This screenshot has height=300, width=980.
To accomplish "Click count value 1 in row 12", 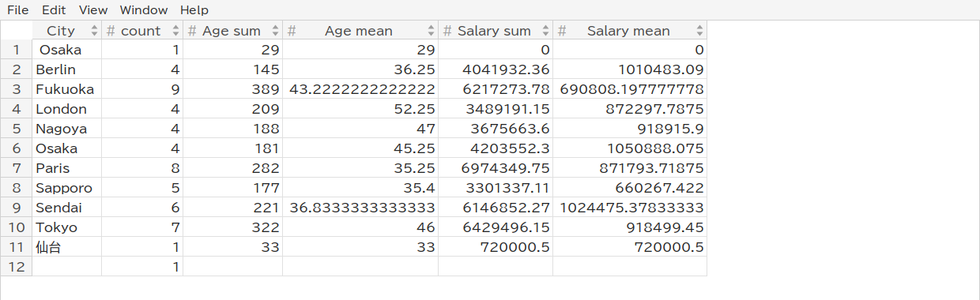I will [142, 267].
